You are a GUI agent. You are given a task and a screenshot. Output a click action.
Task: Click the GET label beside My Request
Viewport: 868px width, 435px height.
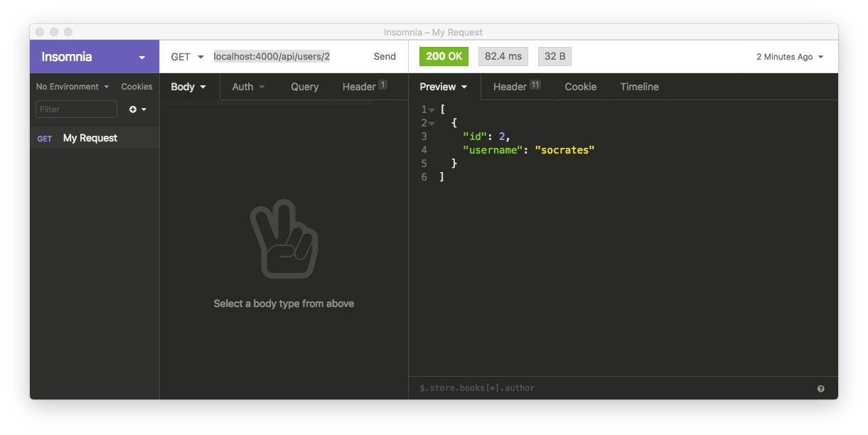[45, 138]
